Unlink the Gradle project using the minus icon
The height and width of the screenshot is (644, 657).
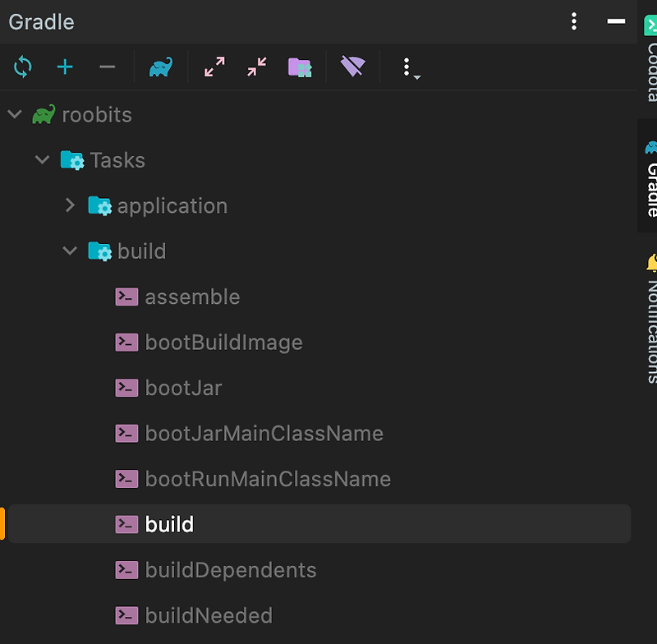point(108,67)
